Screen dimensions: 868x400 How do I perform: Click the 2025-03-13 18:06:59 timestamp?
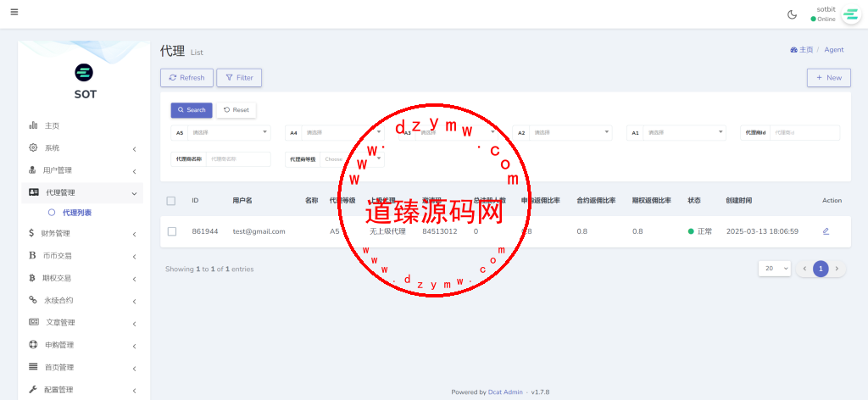[762, 231]
